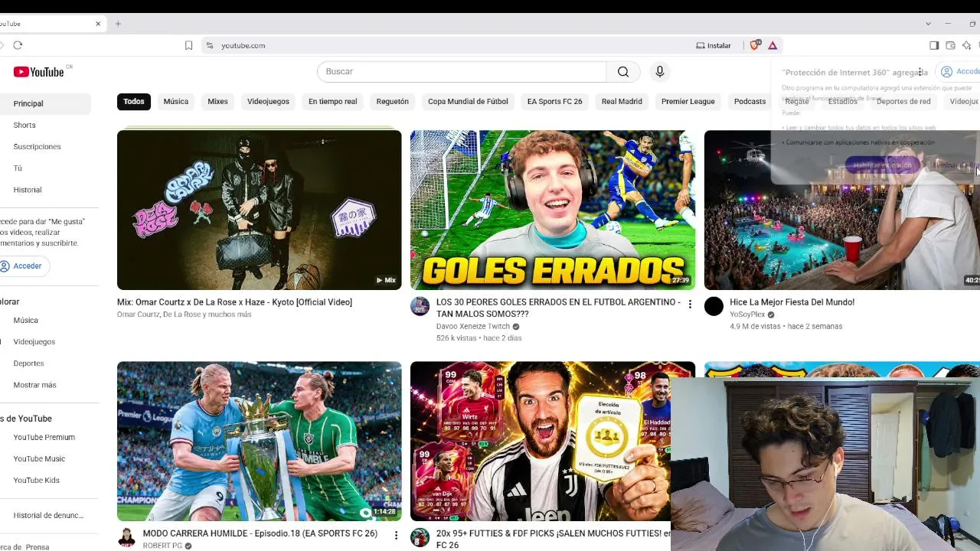The image size is (980, 551).
Task: Go to YouTube home via the logo
Action: [40, 72]
